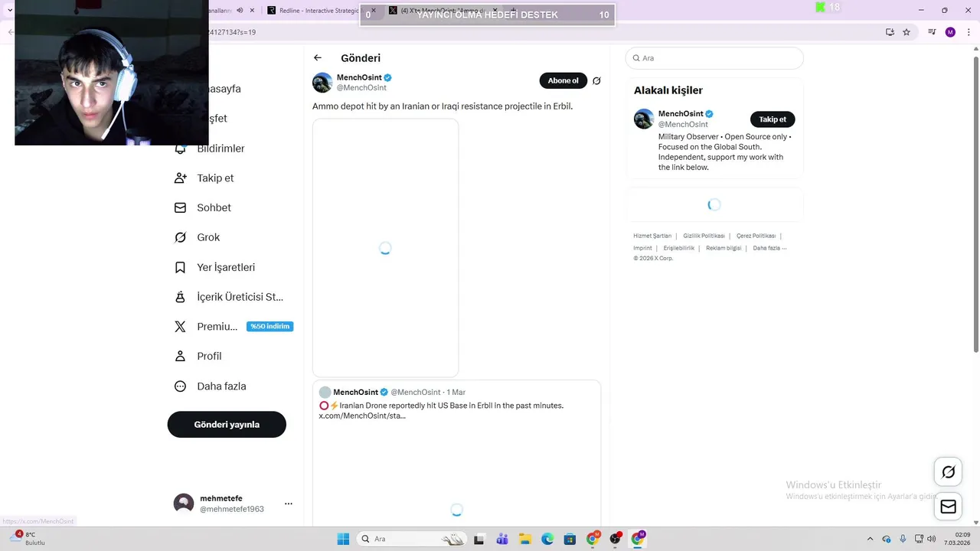Click the taskbar Ara search box
The image size is (980, 551).
(x=412, y=539)
